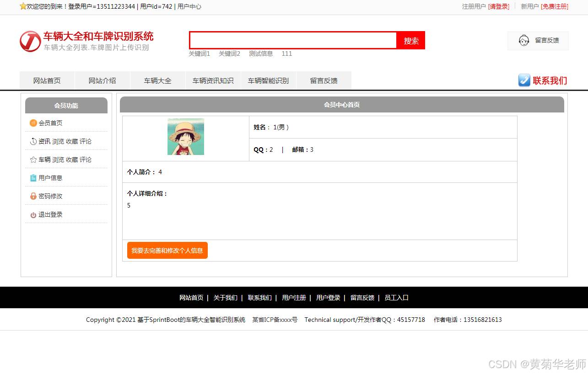Click the 个人详细介绍 label
The width and height of the screenshot is (588, 374).
147,193
